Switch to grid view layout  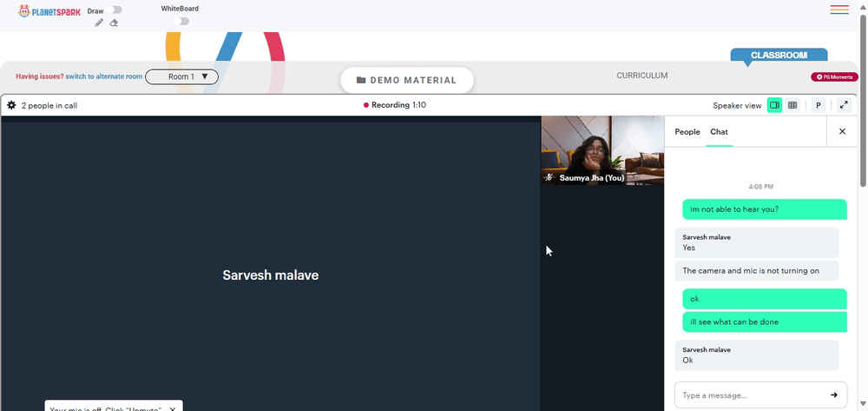pos(792,105)
